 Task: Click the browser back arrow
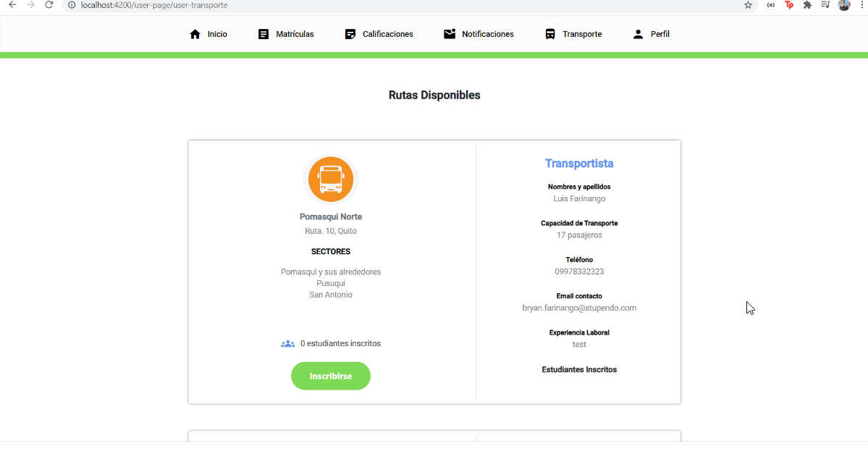point(12,5)
